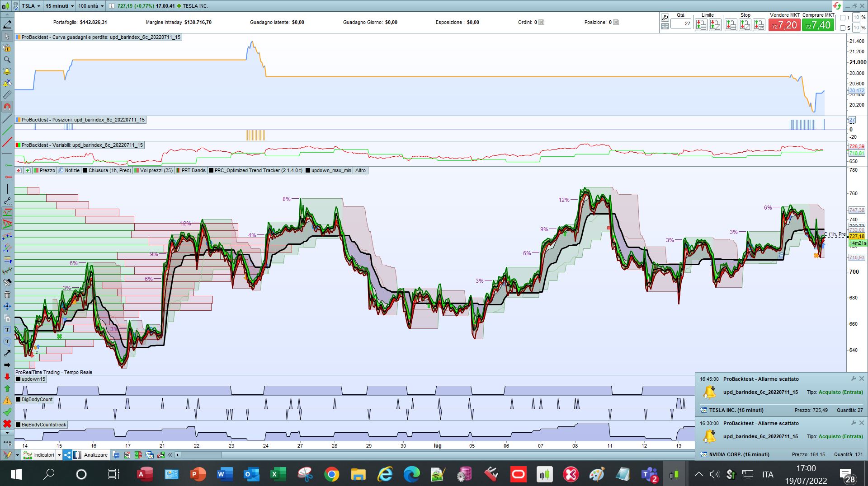Open the three-dots more tools menu
868x486 pixels.
[x=7, y=443]
